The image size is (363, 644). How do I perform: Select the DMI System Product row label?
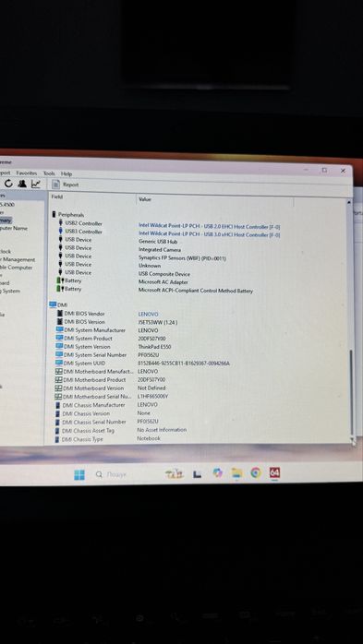[x=88, y=338]
